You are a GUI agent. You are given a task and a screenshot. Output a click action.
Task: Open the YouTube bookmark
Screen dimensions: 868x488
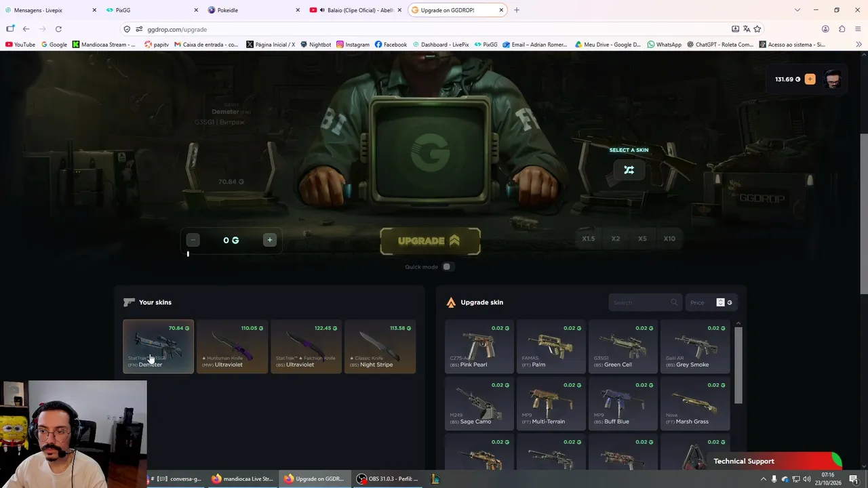(20, 45)
